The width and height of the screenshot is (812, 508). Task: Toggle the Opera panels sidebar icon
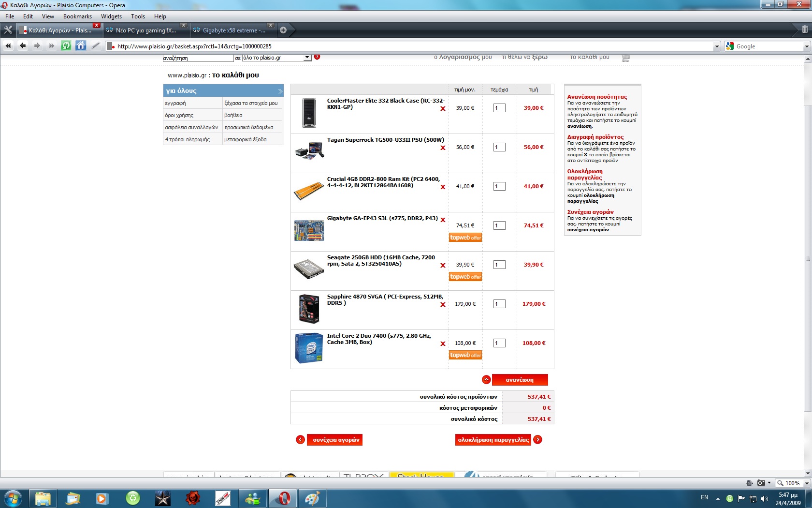pyautogui.click(x=8, y=30)
